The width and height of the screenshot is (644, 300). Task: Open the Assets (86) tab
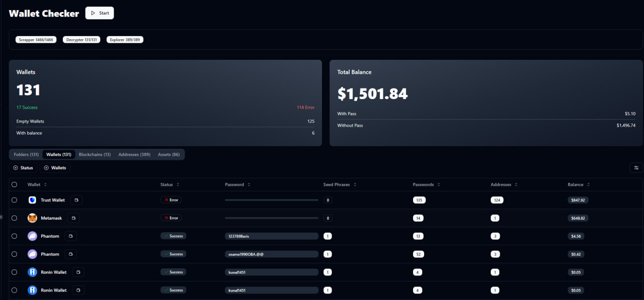pyautogui.click(x=169, y=154)
